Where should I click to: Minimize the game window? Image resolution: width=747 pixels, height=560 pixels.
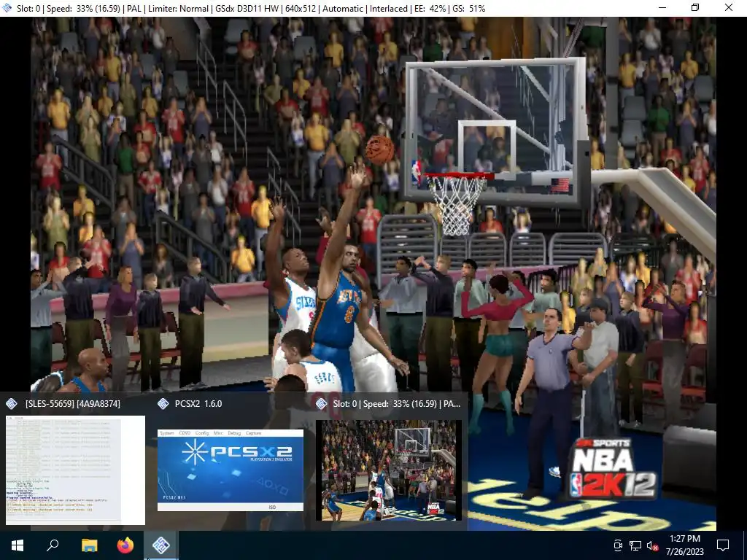[x=662, y=8]
